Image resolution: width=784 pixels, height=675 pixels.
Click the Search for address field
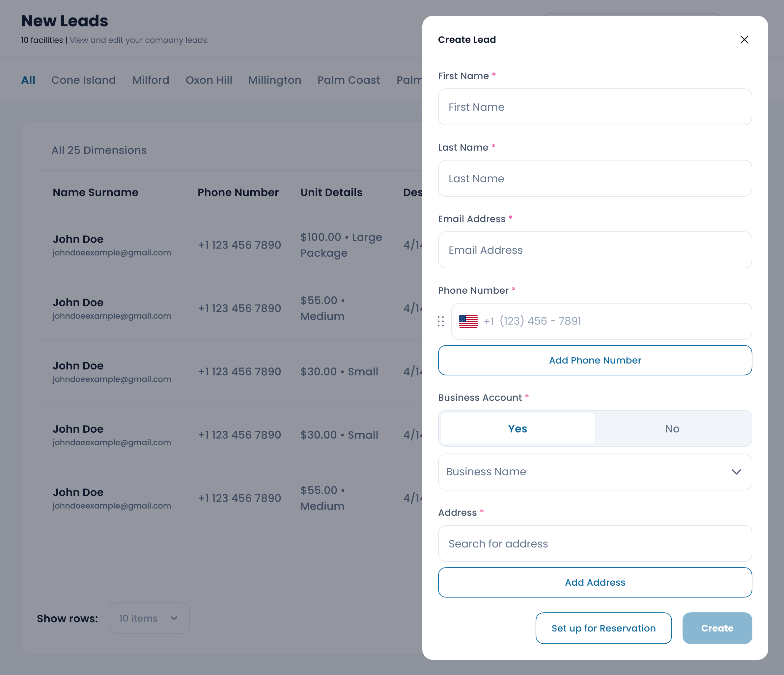point(595,543)
